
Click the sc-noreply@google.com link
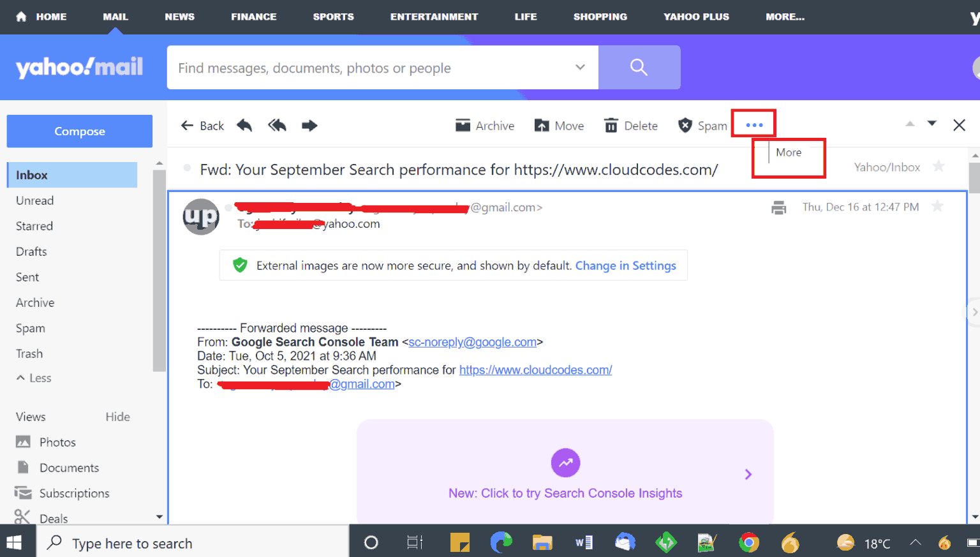pos(472,342)
